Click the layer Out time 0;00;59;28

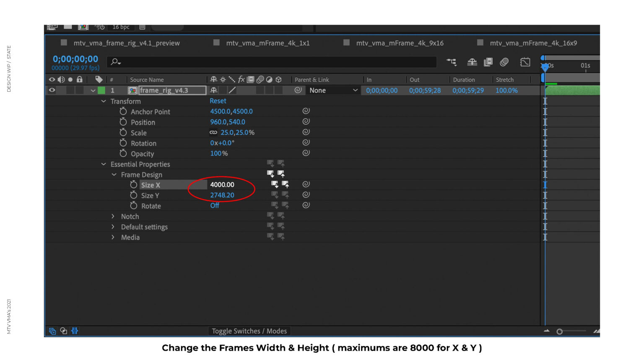(425, 90)
